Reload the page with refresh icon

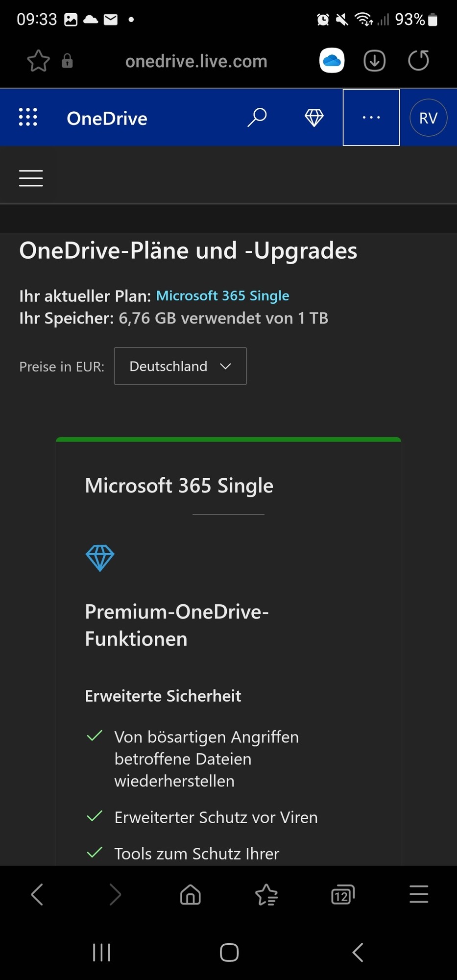419,61
